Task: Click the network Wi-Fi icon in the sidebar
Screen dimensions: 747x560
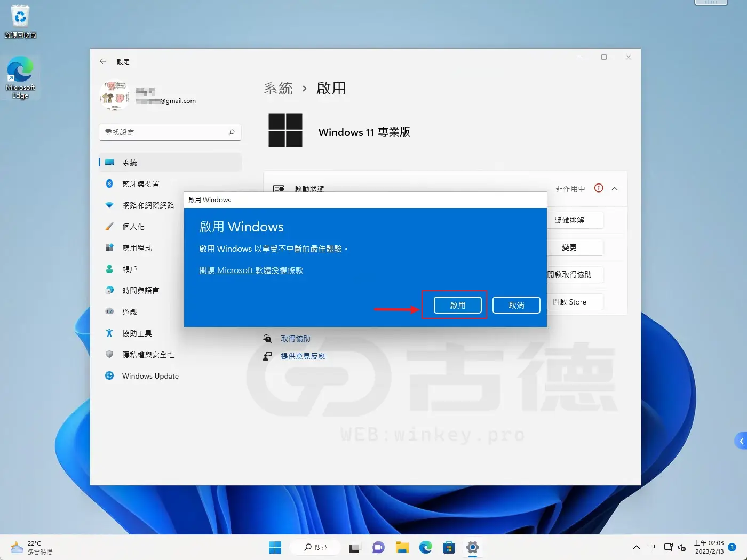Action: coord(109,205)
